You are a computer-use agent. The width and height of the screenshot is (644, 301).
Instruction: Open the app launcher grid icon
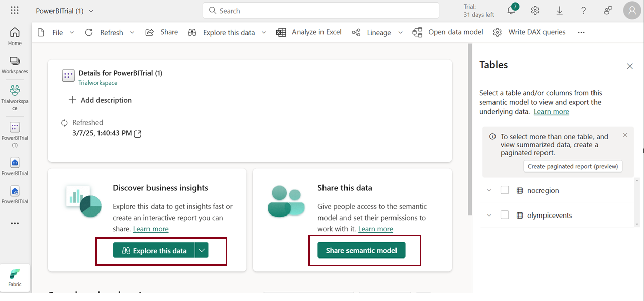(15, 11)
